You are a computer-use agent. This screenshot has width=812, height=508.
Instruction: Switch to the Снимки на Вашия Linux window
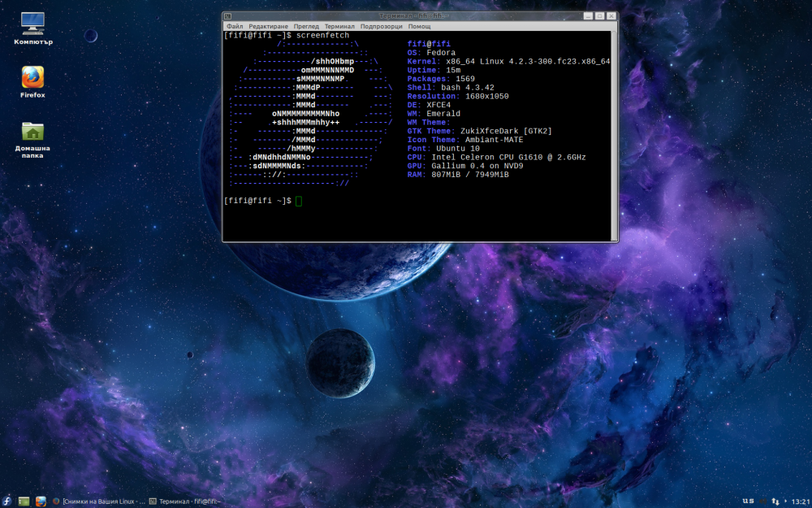[99, 501]
